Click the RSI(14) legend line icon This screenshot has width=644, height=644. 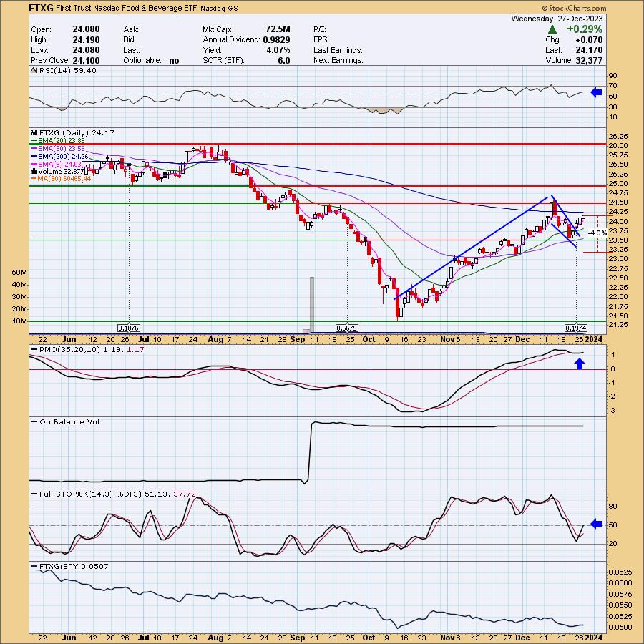(x=34, y=71)
